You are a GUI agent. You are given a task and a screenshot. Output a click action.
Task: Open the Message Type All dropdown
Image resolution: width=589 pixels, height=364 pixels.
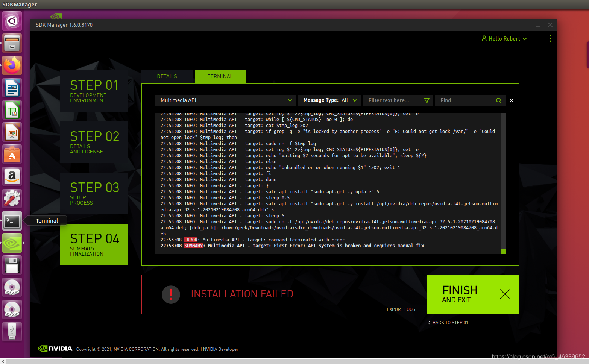[329, 100]
